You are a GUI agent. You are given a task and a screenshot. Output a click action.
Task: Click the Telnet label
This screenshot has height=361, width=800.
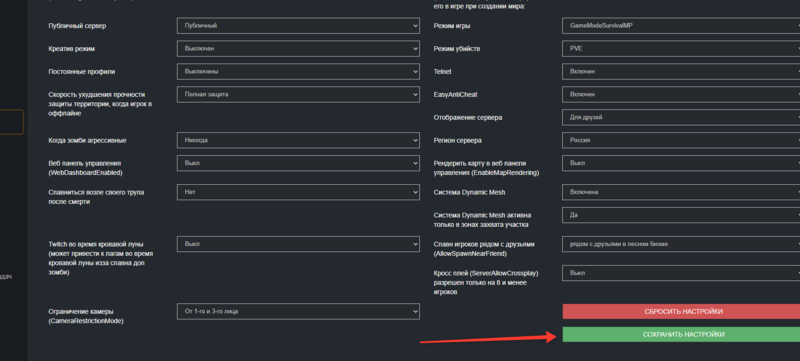(x=442, y=72)
